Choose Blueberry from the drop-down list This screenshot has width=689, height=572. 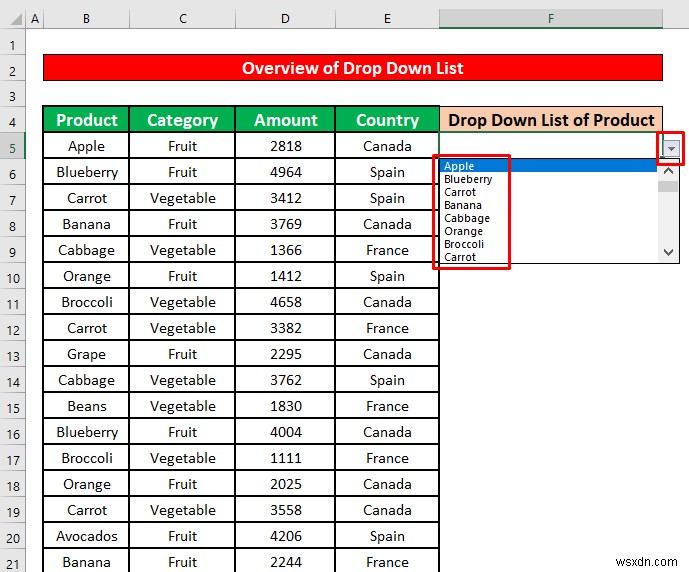coord(548,179)
